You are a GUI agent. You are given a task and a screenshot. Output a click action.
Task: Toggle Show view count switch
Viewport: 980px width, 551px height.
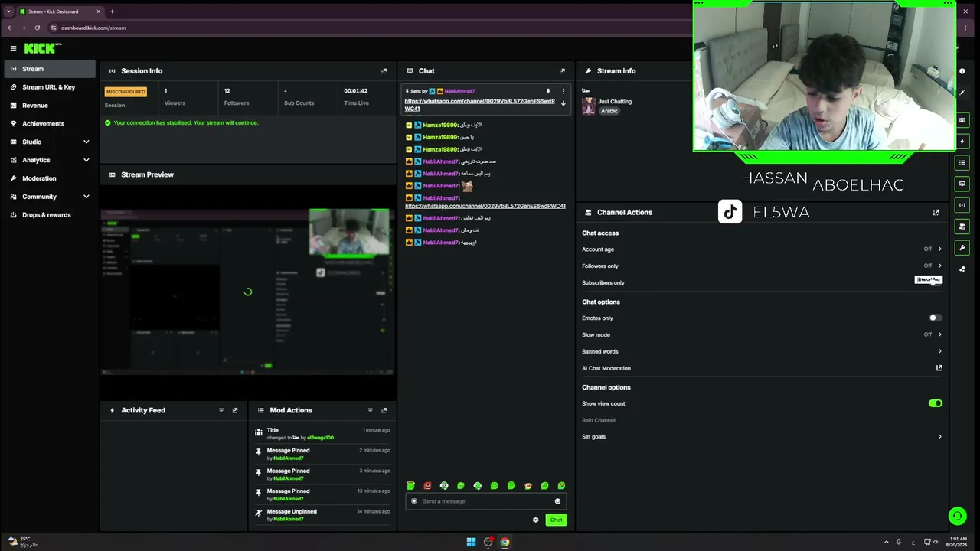tap(935, 403)
